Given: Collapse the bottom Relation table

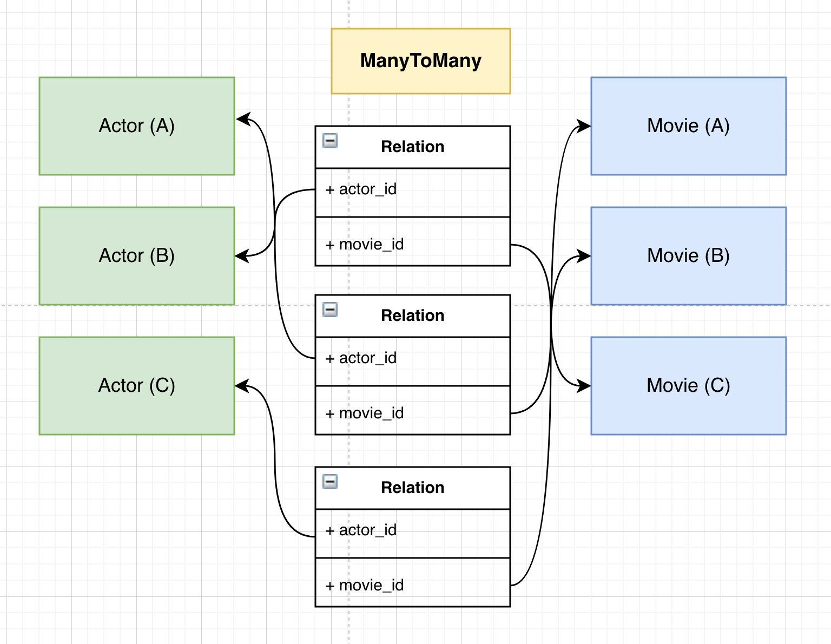Looking at the screenshot, I should [x=330, y=482].
